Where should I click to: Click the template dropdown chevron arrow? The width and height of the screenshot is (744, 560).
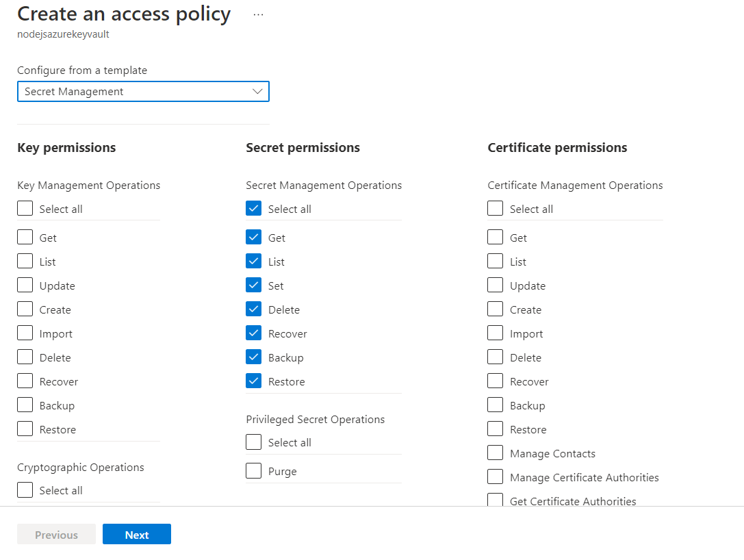pos(257,92)
